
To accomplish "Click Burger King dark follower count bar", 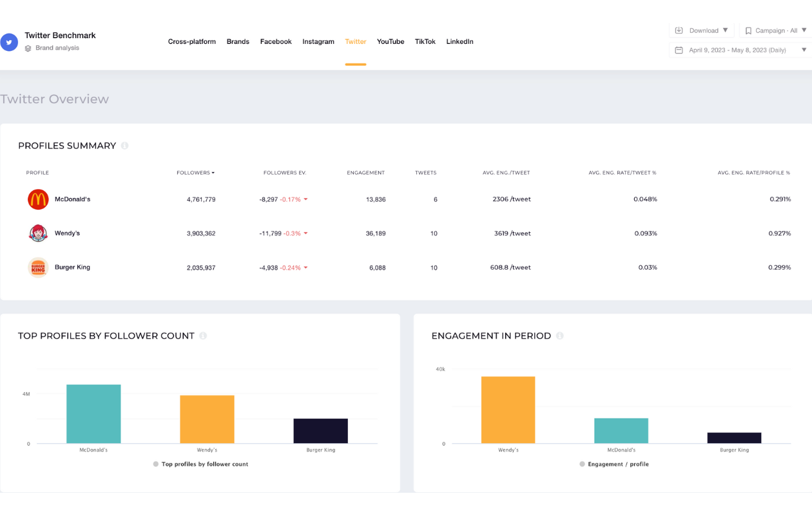I will point(321,431).
